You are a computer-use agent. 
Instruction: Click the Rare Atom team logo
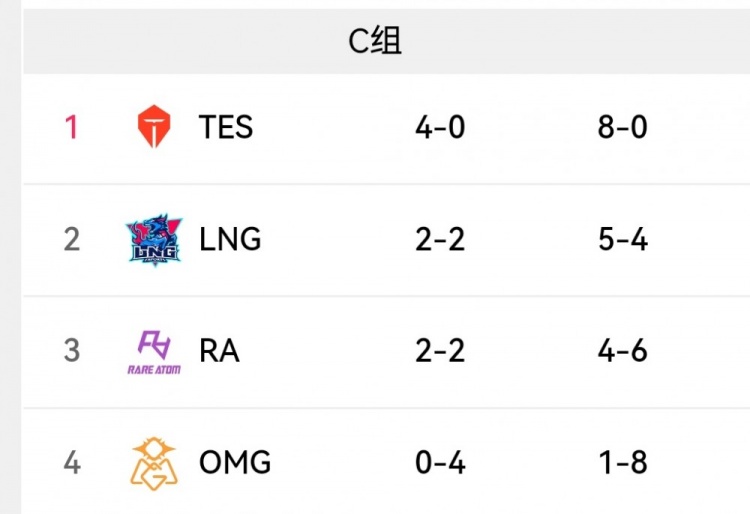[x=154, y=351]
